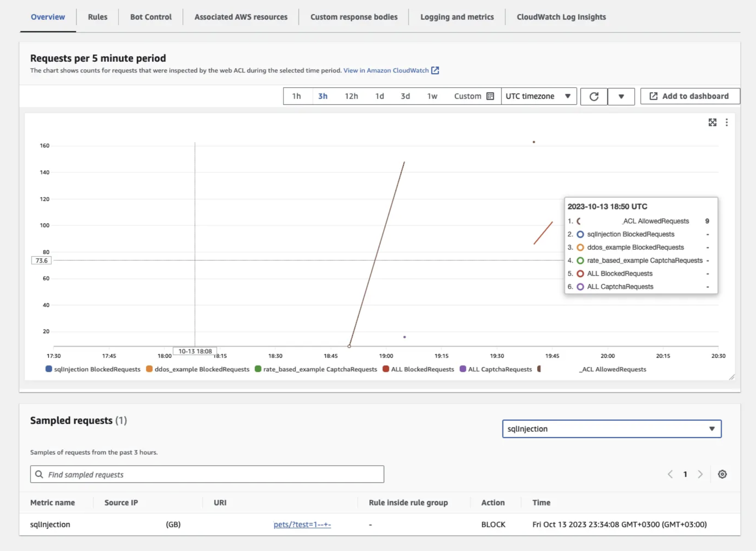Viewport: 756px width, 551px height.
Task: Open the refresh interval dropdown arrow
Action: [x=621, y=96]
